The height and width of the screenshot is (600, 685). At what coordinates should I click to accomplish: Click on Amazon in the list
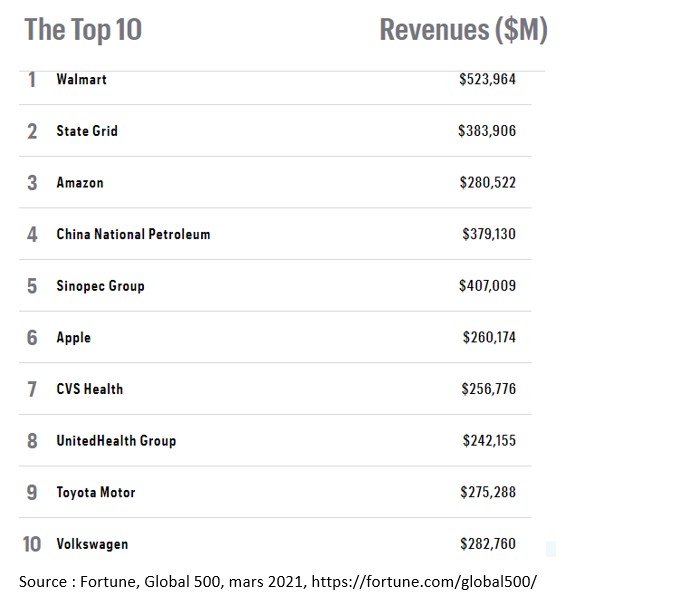[x=80, y=183]
